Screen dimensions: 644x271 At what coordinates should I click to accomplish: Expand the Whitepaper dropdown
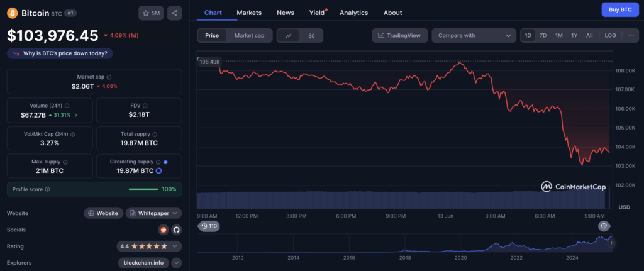(x=153, y=213)
